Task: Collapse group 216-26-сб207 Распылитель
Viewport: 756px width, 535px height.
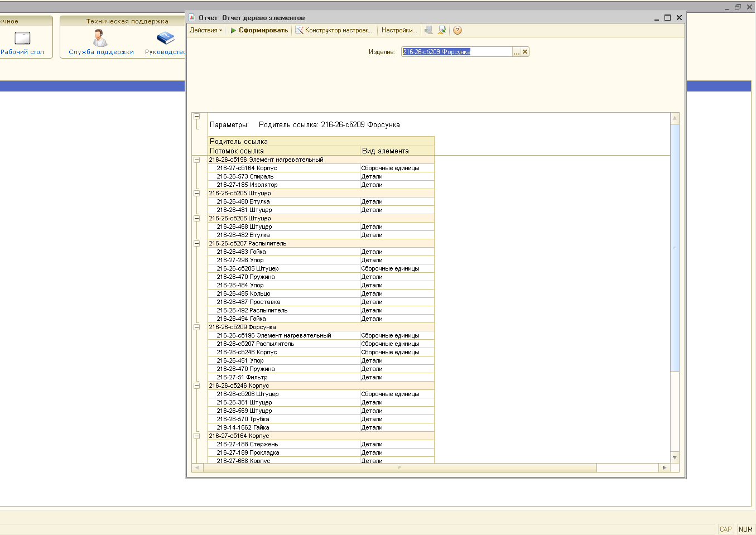Action: pyautogui.click(x=196, y=243)
